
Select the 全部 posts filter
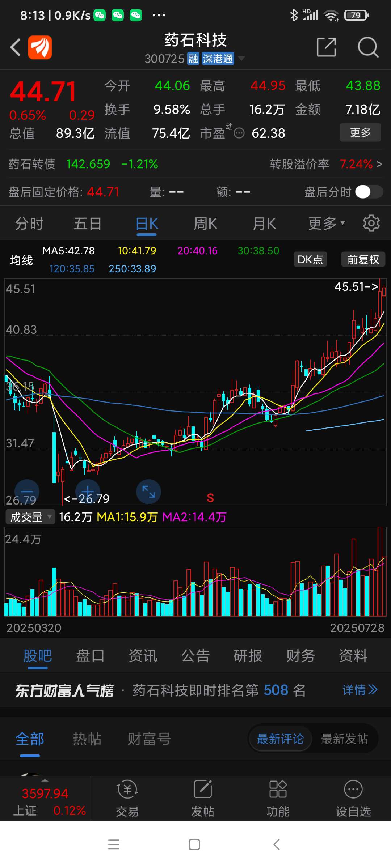coord(30,739)
